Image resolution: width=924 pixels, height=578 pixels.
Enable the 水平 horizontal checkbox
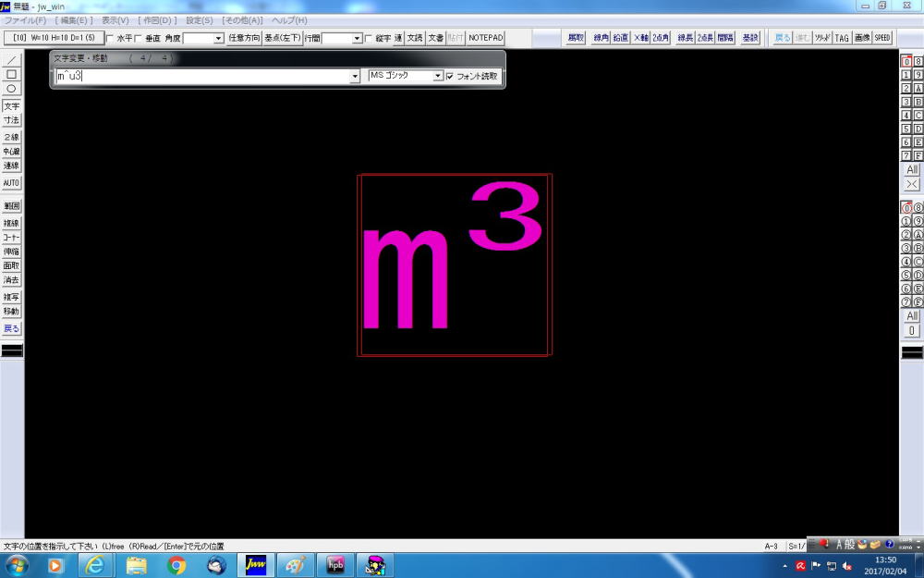pos(110,38)
